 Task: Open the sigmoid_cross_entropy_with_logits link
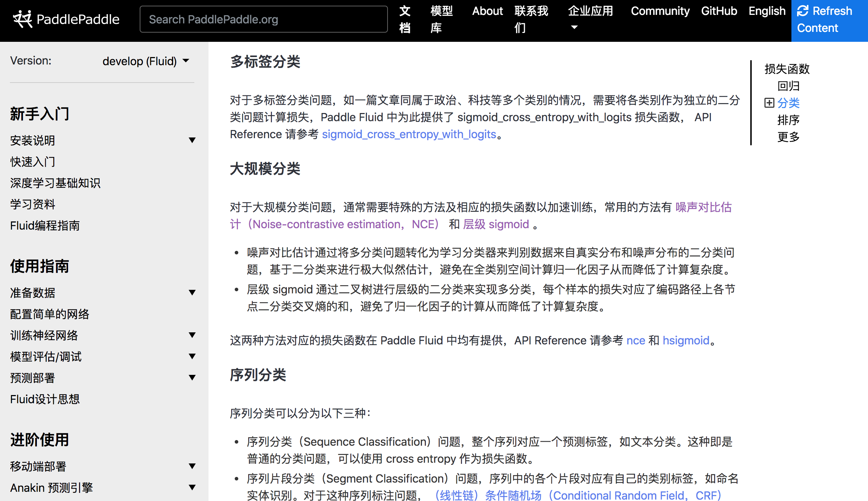[409, 134]
